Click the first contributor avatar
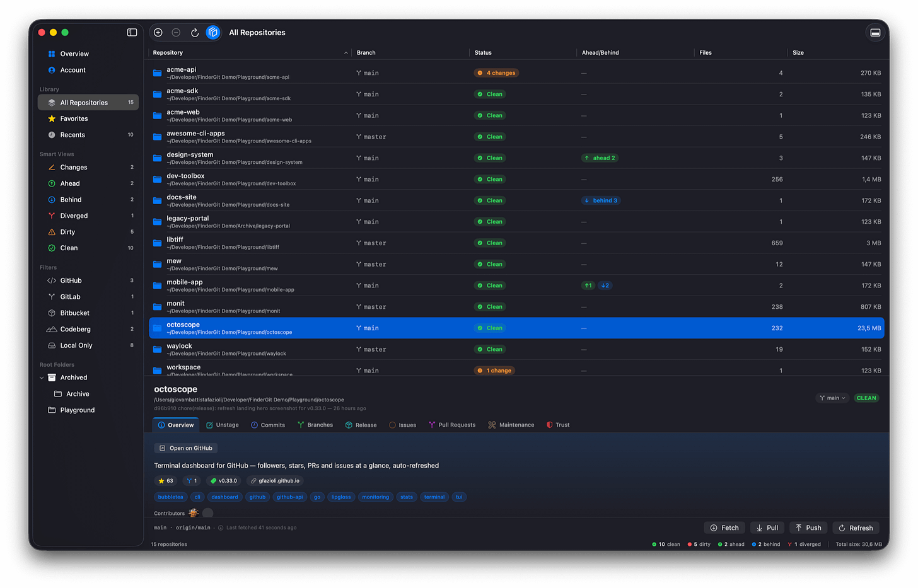This screenshot has height=588, width=918. point(194,513)
